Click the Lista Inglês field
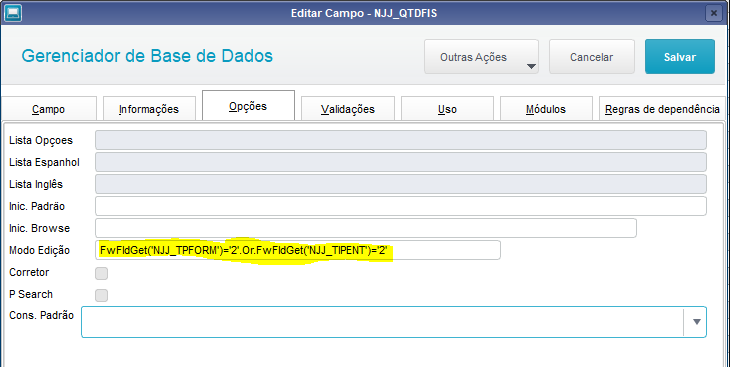This screenshot has width=730, height=367. point(401,184)
